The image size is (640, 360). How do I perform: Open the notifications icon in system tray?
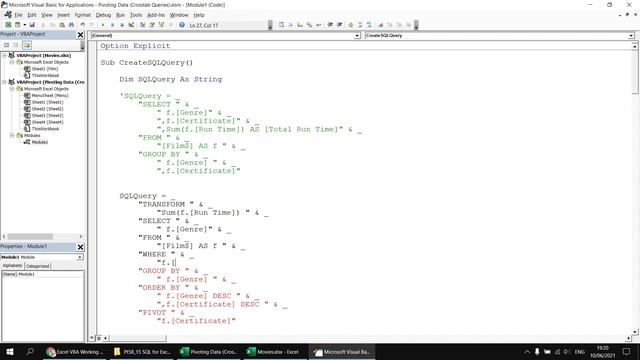coord(627,351)
